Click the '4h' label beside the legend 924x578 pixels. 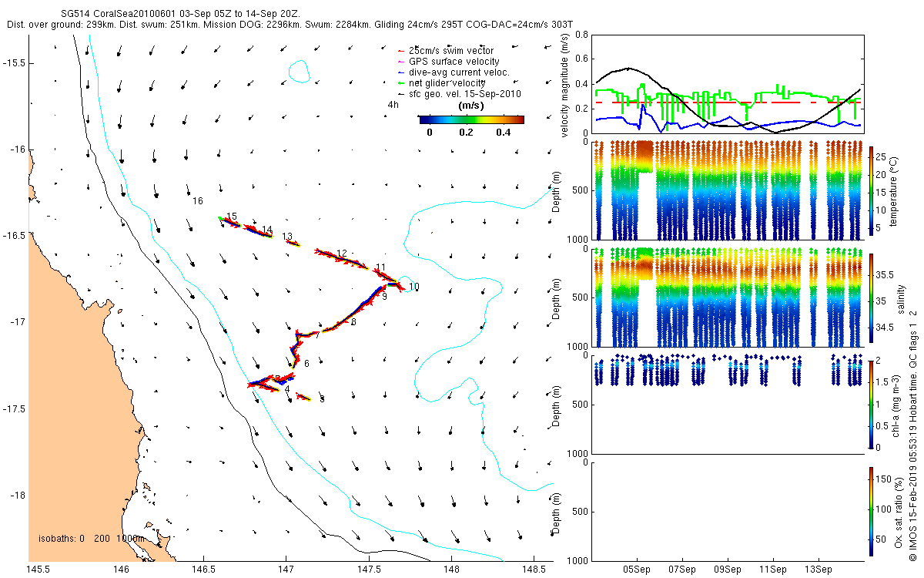pos(393,105)
